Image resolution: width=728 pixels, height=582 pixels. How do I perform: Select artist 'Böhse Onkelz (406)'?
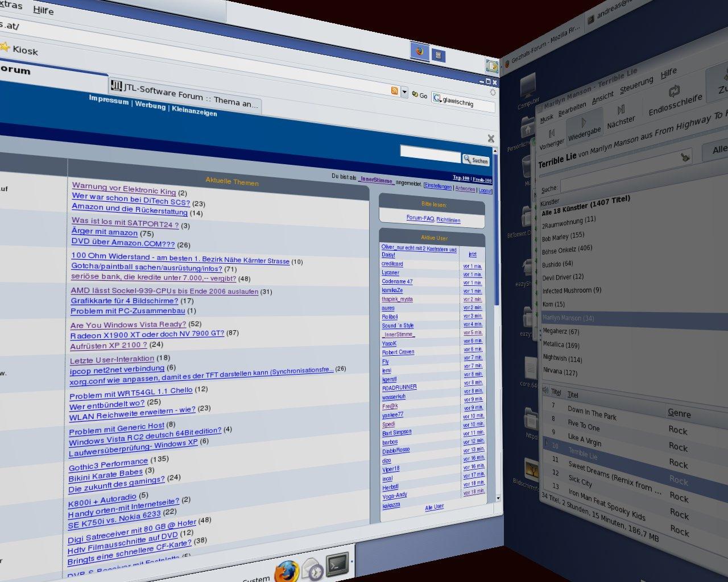567,250
